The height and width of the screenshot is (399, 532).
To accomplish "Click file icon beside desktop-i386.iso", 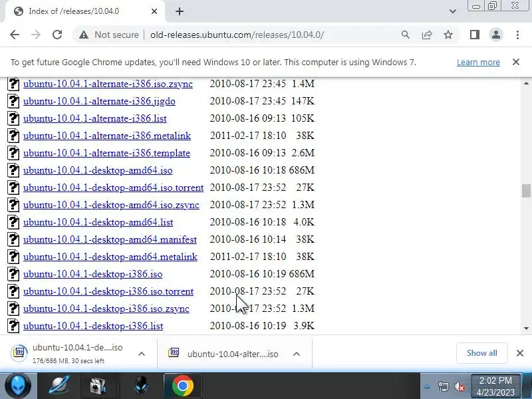I will tap(13, 274).
